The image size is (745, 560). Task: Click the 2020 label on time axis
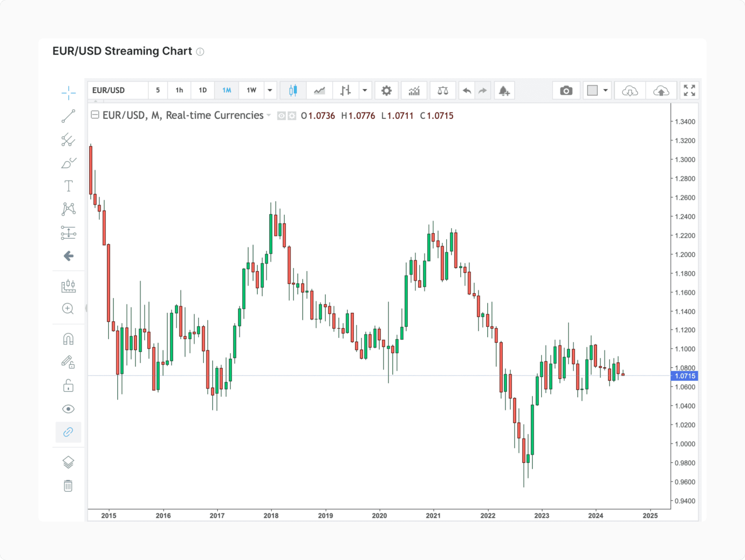click(x=379, y=516)
